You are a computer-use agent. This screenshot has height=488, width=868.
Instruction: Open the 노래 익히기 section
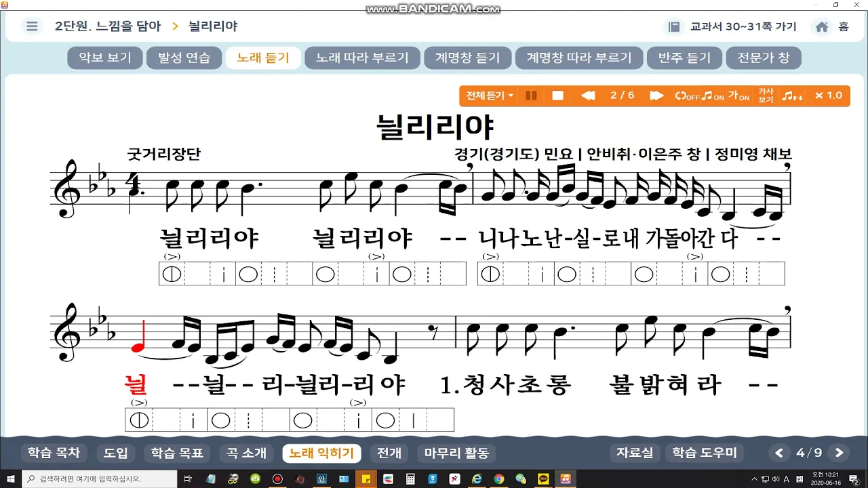(321, 453)
